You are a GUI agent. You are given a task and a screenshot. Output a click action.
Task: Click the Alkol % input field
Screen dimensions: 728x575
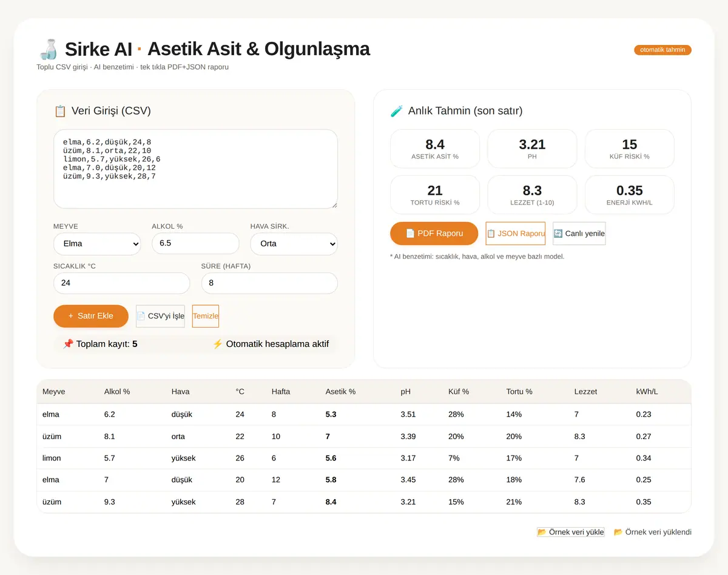195,243
